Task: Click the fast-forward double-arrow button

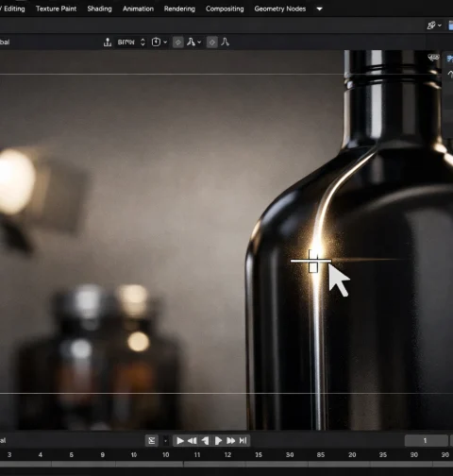Action: click(x=231, y=440)
